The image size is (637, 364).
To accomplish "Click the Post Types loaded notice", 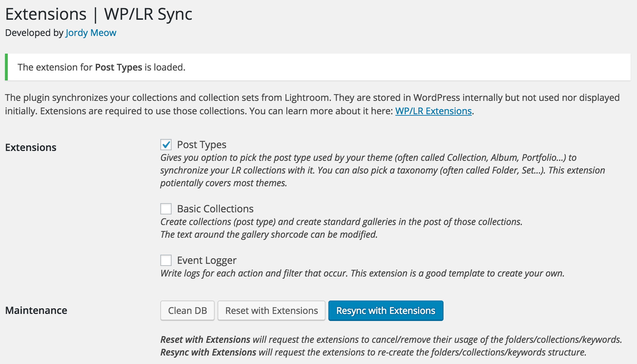I will (318, 67).
